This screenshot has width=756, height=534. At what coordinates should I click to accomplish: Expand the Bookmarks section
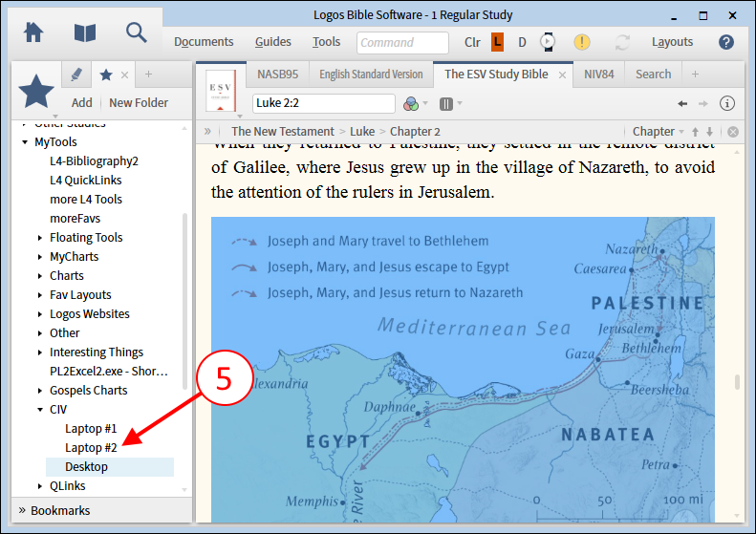click(22, 510)
